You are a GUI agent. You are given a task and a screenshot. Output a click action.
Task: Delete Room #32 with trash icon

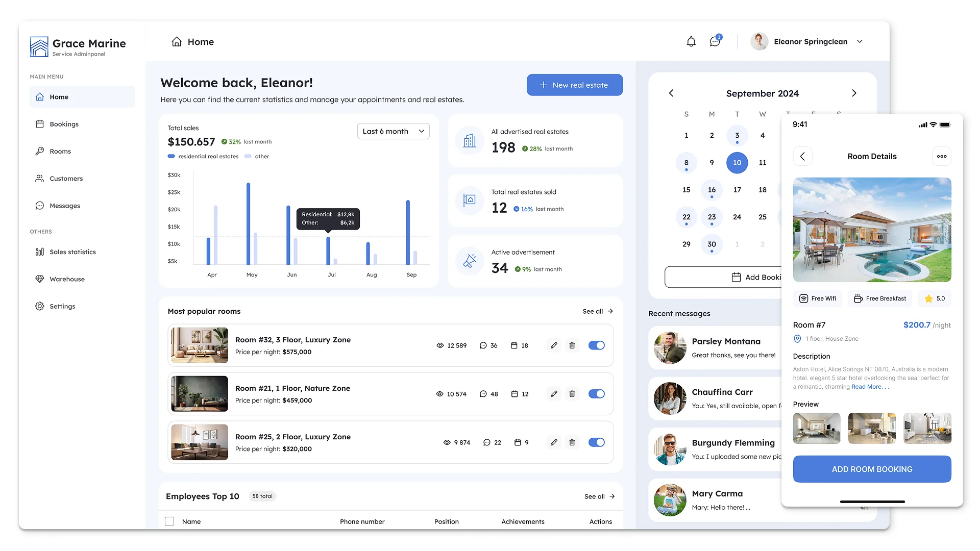click(572, 345)
